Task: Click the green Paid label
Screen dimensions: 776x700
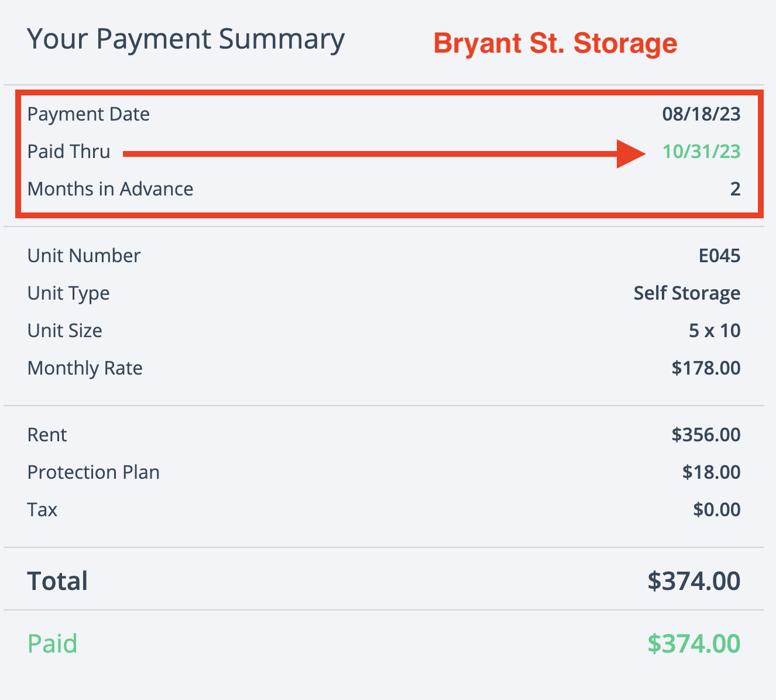Action: (52, 644)
